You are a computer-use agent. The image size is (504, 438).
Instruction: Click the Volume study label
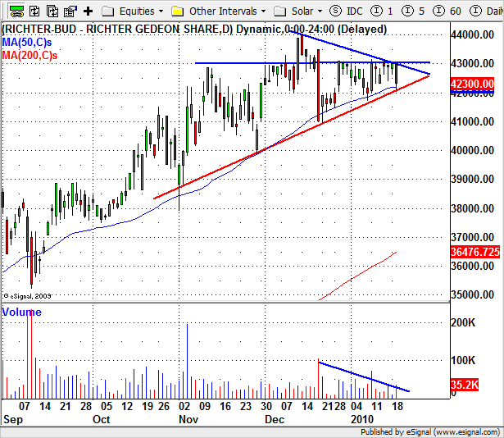(21, 313)
